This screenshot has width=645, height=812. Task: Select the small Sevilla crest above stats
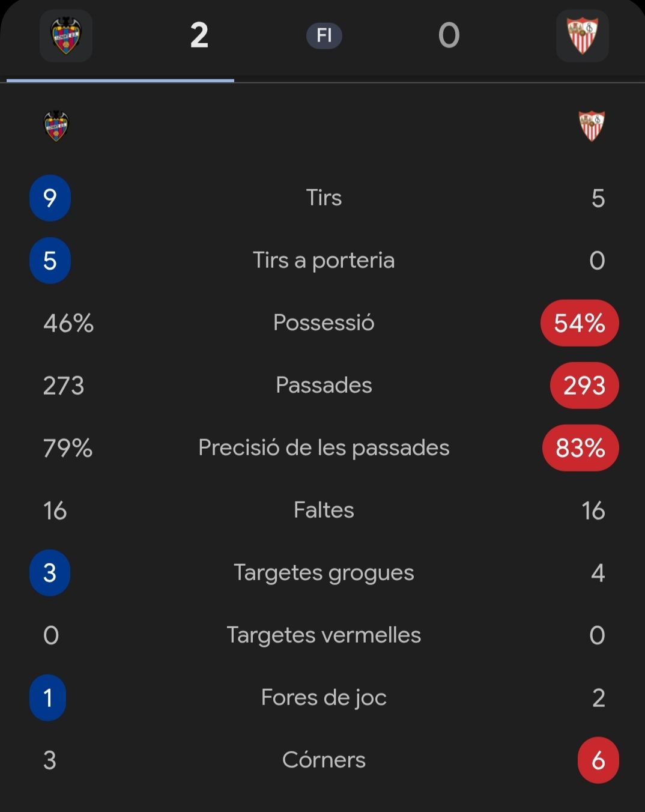point(592,126)
